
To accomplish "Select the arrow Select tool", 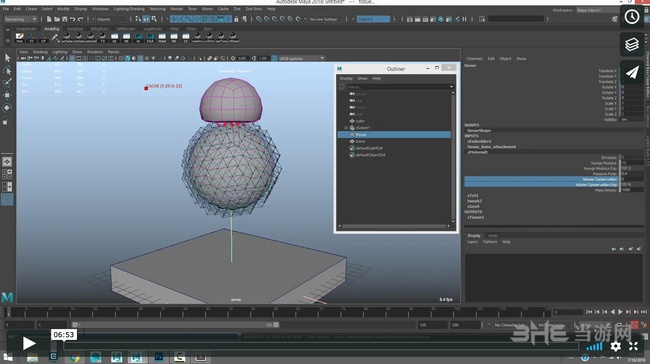I will pos(7,58).
